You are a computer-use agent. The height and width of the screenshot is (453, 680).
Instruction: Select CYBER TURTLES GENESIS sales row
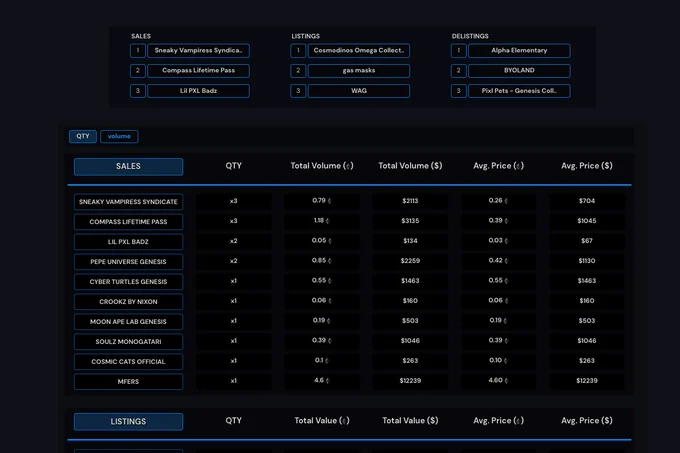(128, 281)
